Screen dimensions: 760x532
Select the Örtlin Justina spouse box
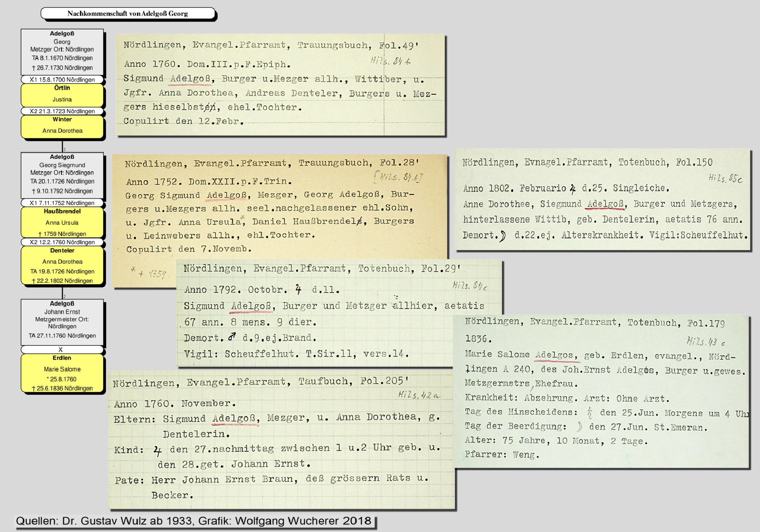pyautogui.click(x=62, y=94)
